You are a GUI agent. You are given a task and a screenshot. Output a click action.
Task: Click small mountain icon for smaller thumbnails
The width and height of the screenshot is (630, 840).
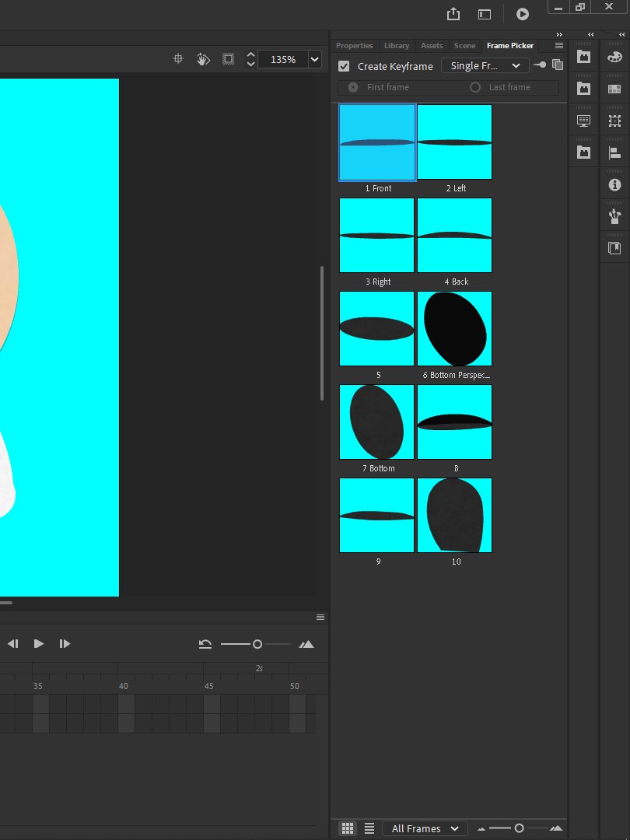[x=481, y=829]
